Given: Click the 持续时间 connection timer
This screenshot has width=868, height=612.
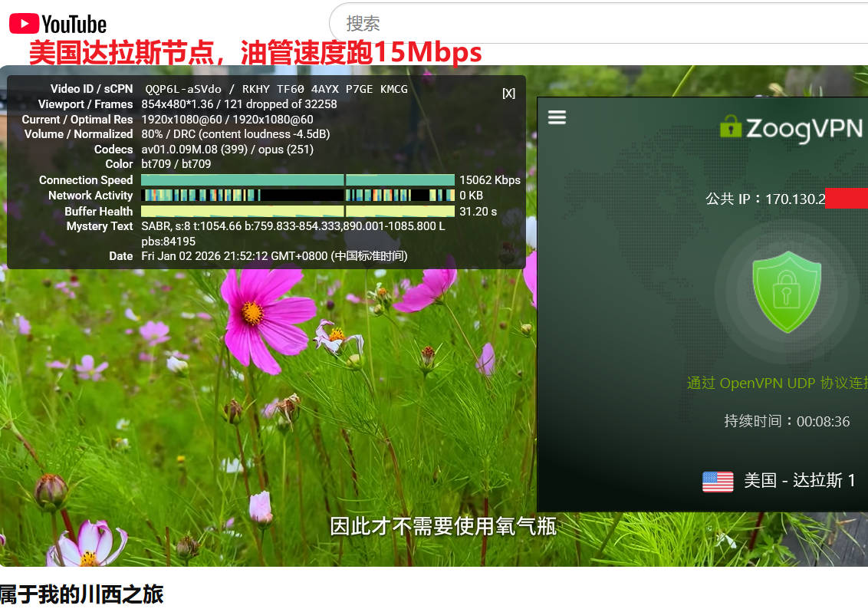Looking at the screenshot, I should tap(787, 421).
